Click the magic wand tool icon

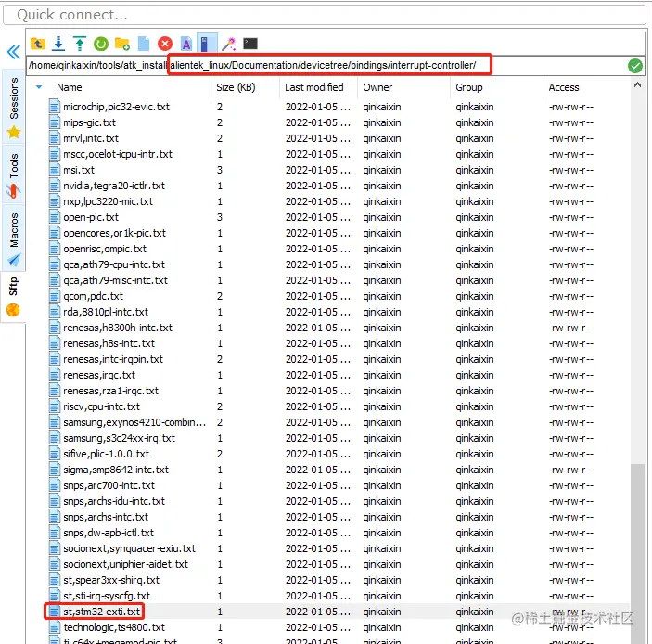[228, 44]
